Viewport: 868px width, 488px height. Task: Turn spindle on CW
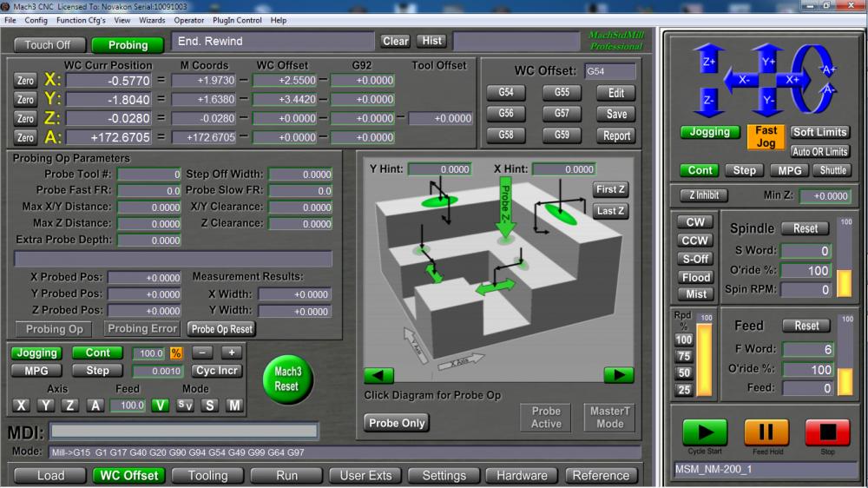tap(695, 222)
